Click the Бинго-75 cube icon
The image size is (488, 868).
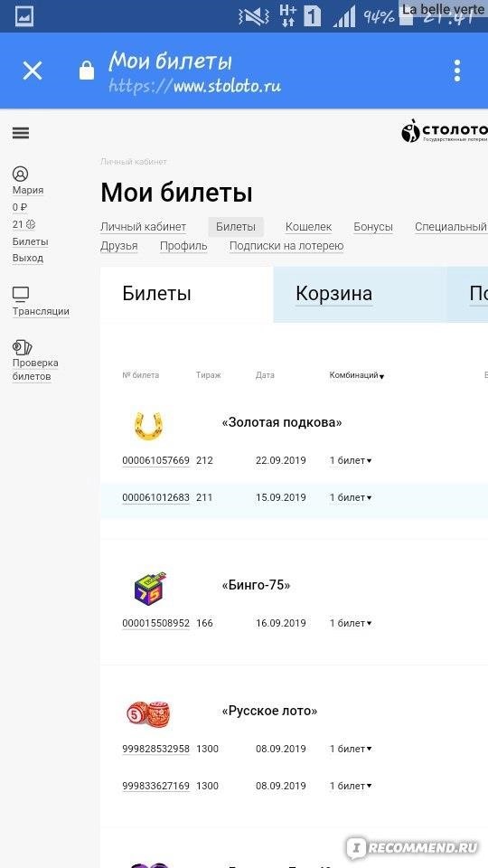coord(151,588)
